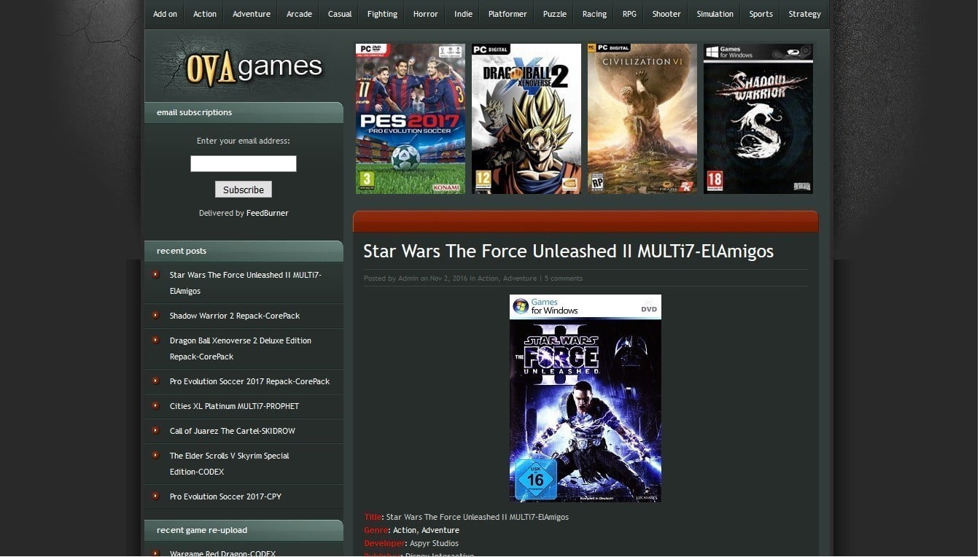
Task: Click the 'recent game re-upload' heading
Action: [202, 530]
